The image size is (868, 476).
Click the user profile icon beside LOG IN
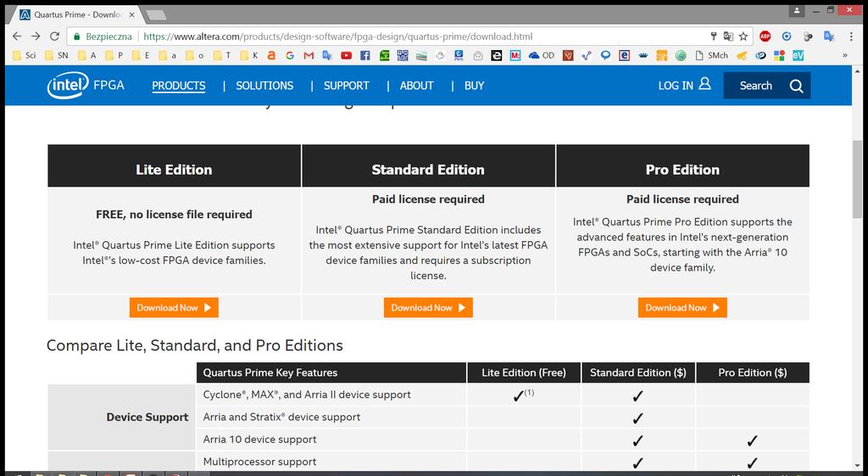click(704, 84)
